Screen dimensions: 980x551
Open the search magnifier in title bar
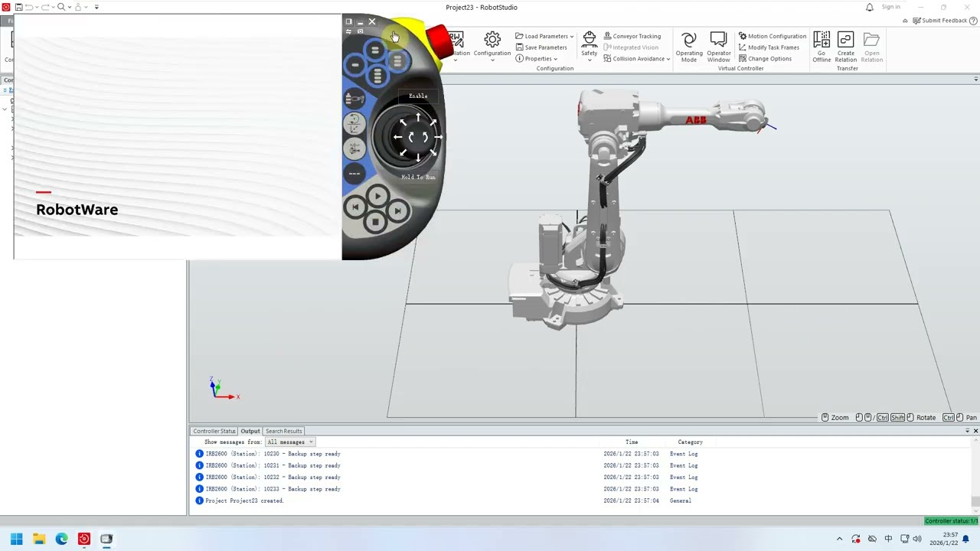coord(61,7)
